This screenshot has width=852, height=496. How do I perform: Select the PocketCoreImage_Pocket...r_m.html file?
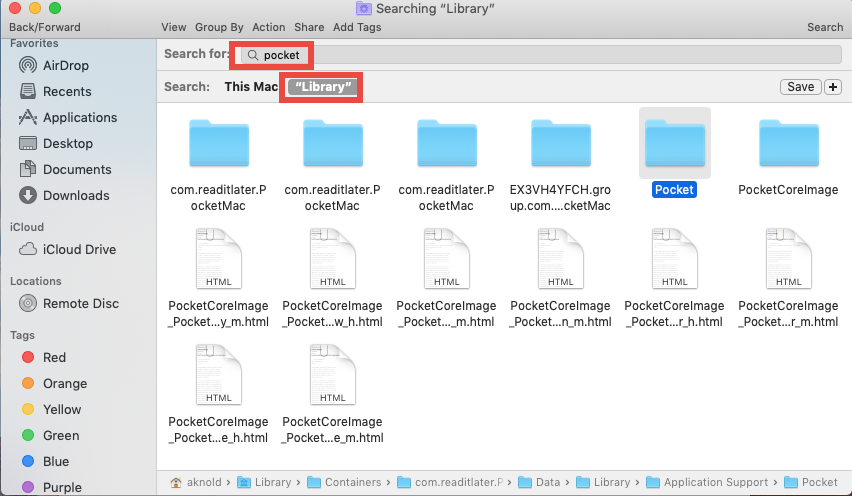(788, 278)
